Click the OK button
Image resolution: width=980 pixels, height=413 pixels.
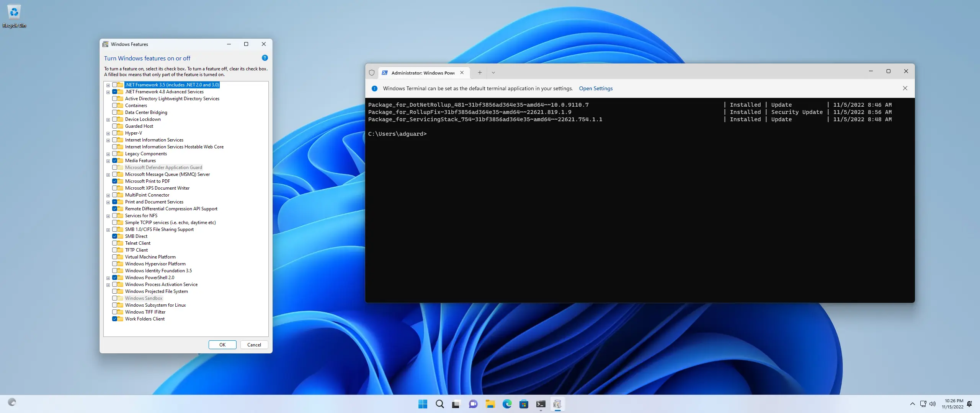(x=222, y=345)
